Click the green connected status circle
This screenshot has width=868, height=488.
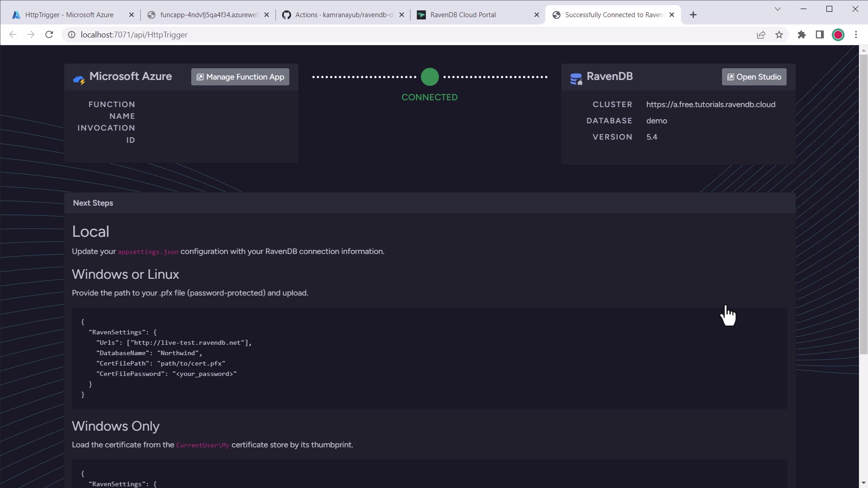coord(429,77)
